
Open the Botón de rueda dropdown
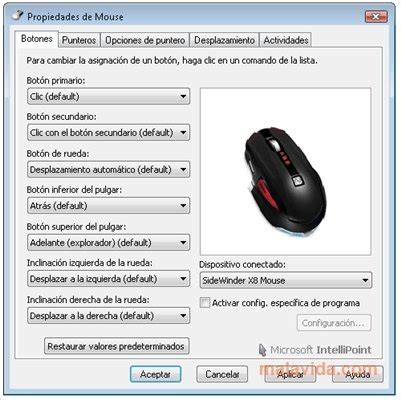pyautogui.click(x=109, y=169)
